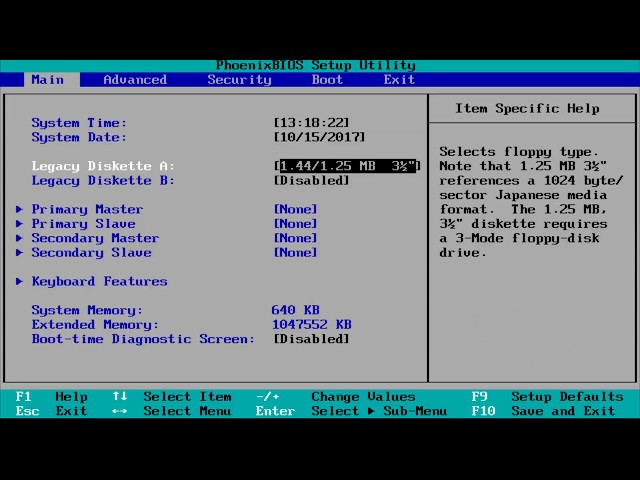Image resolution: width=640 pixels, height=480 pixels.
Task: Click the F1 key hint
Action: pyautogui.click(x=23, y=397)
